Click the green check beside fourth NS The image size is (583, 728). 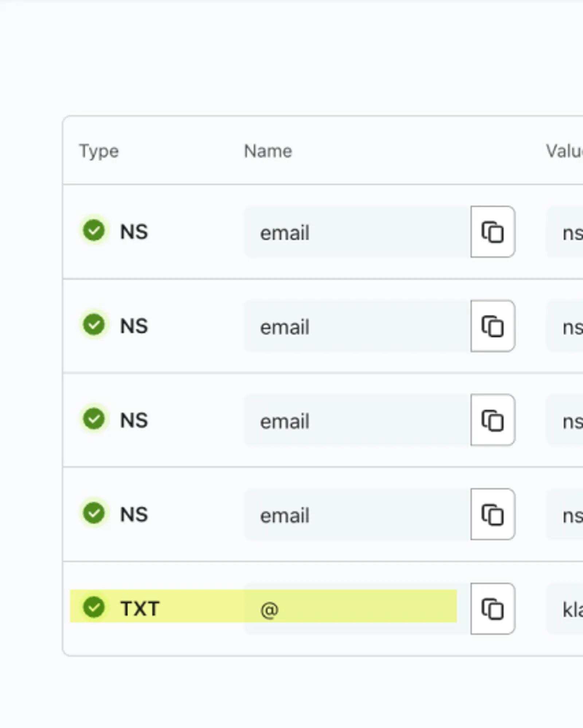pos(94,513)
